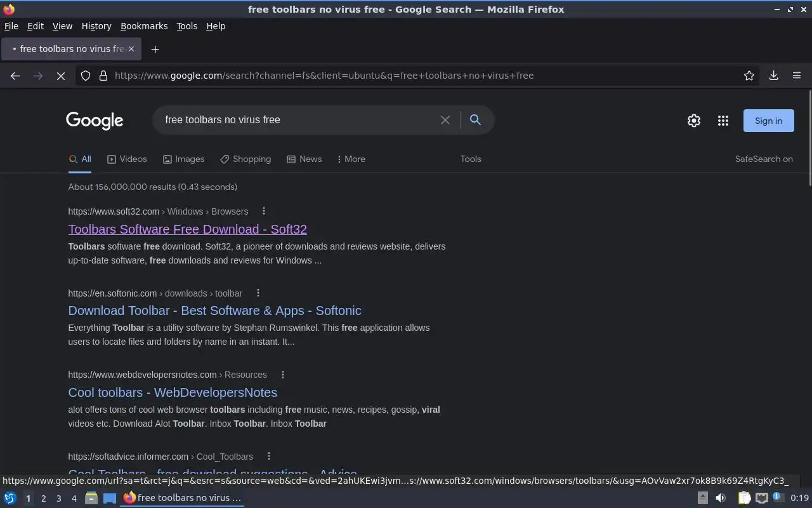Open the file manager in taskbar
812x508 pixels.
pyautogui.click(x=91, y=498)
